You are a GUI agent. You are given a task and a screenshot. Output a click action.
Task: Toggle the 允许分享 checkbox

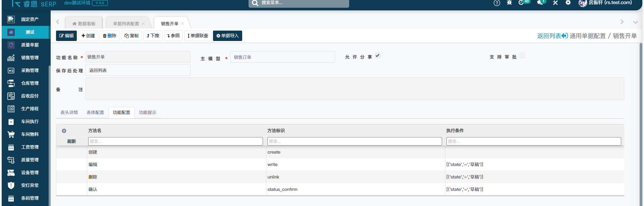[378, 56]
